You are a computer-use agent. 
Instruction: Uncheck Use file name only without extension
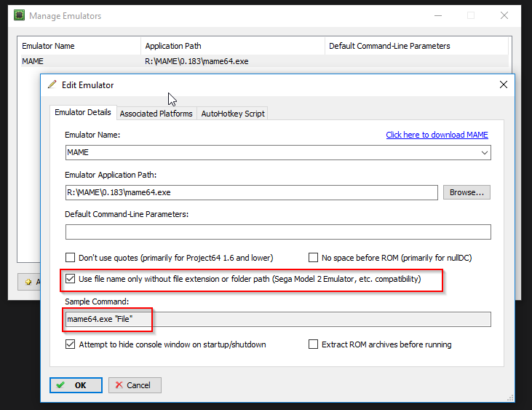71,279
